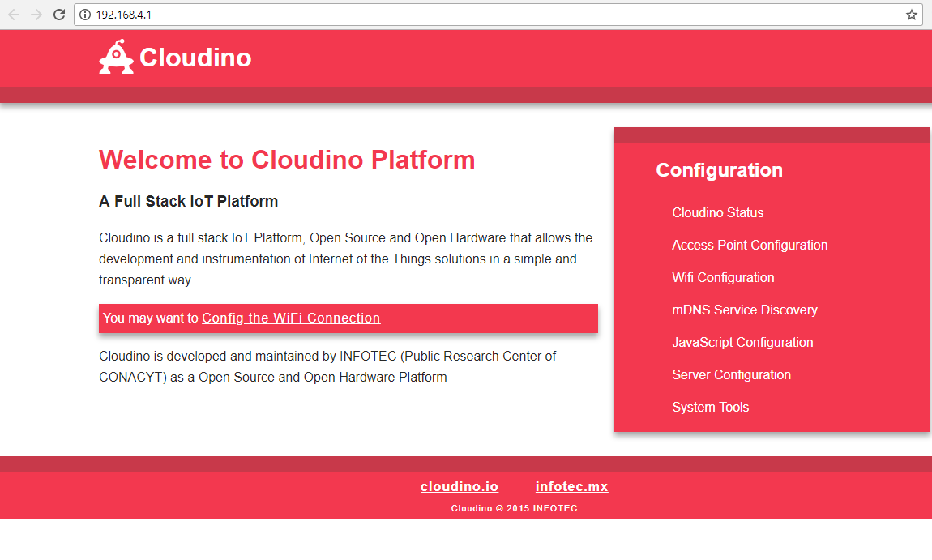Visit the cloudino.io footer link
Screen dimensions: 932x560
coord(460,486)
